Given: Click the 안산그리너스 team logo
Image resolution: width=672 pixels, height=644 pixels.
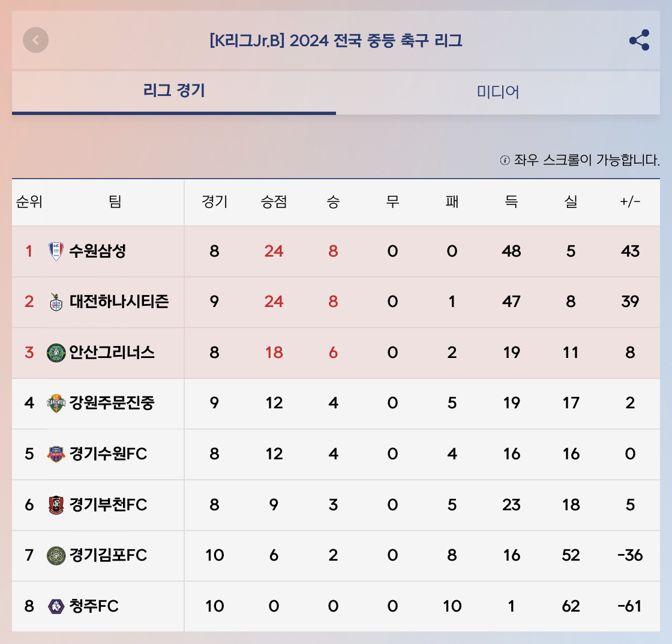Looking at the screenshot, I should [x=56, y=353].
